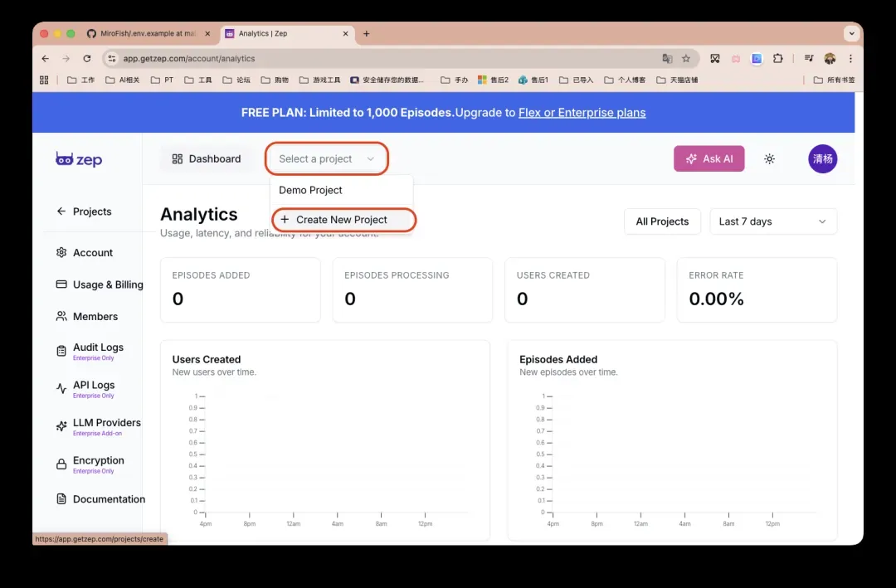Screen dimensions: 896x588
Task: Expand the Select a project dropdown
Action: [x=327, y=159]
